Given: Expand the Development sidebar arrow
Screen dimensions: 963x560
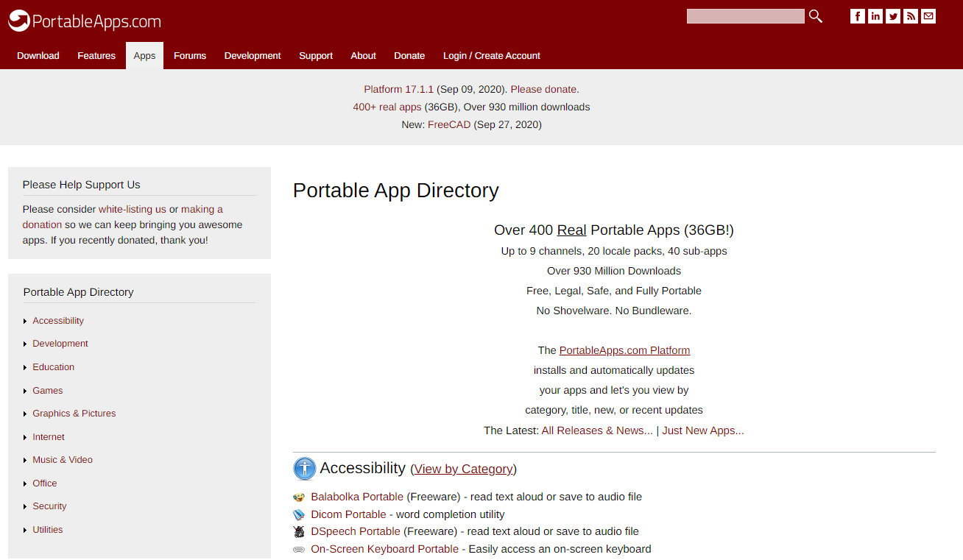Looking at the screenshot, I should click(26, 344).
